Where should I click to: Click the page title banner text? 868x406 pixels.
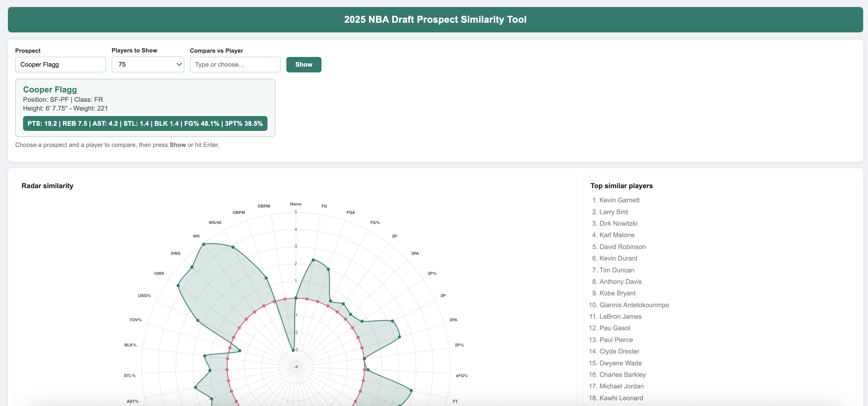(x=435, y=19)
